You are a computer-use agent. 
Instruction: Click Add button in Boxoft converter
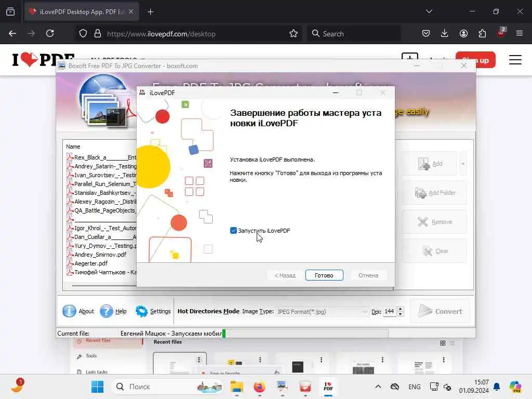coord(430,164)
